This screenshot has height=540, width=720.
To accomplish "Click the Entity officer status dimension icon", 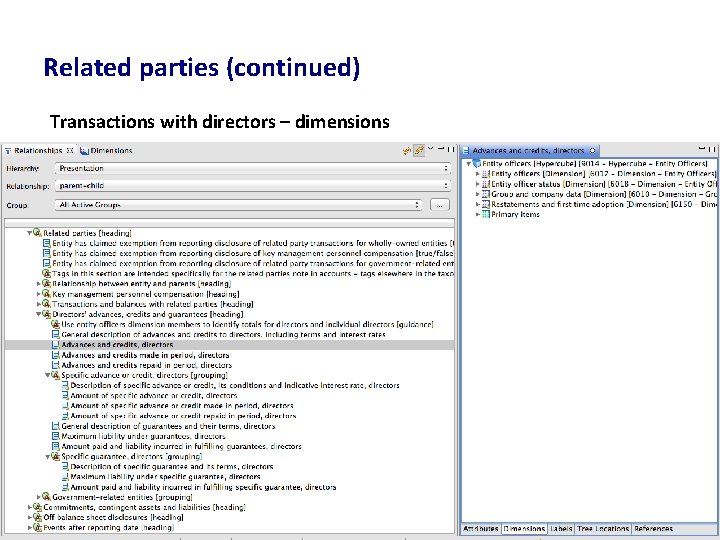I will point(486,184).
